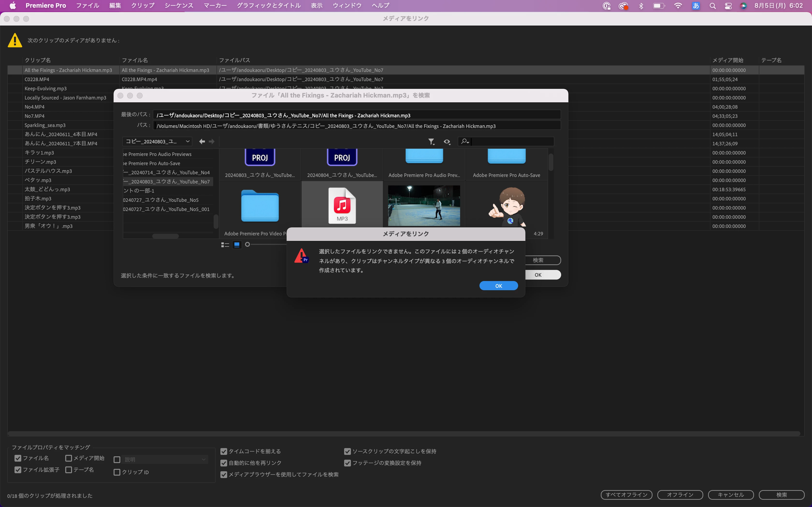This screenshot has width=812, height=507.
Task: Expand the コピー_20240803 folder dropdown
Action: 157,141
